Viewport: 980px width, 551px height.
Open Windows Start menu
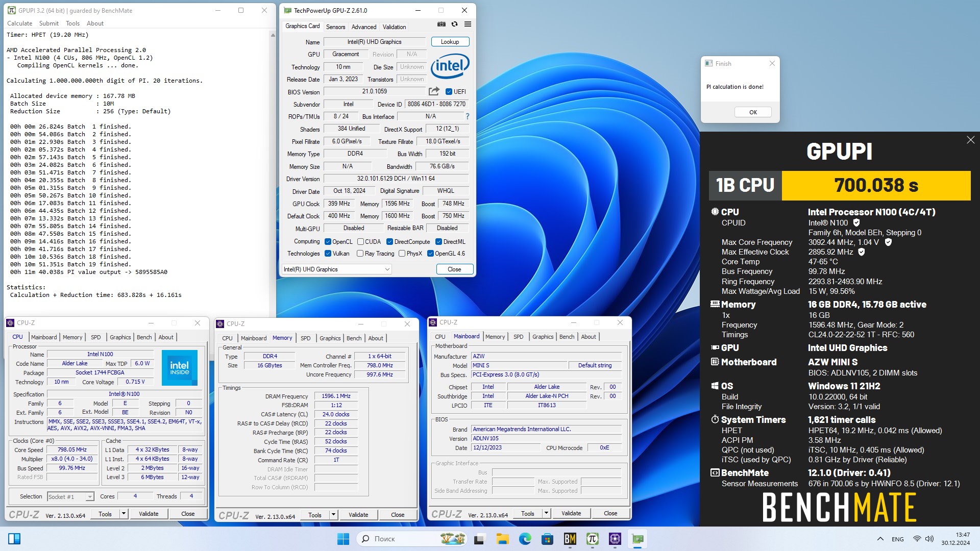tap(343, 539)
